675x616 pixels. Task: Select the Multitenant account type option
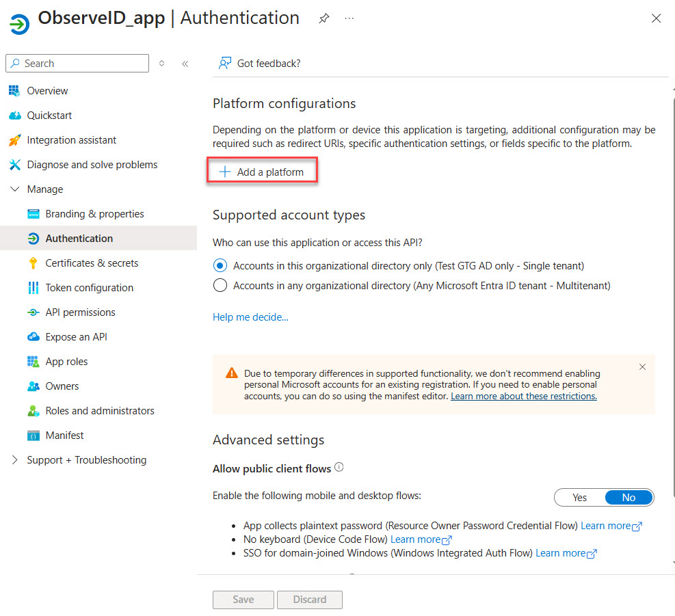(220, 286)
